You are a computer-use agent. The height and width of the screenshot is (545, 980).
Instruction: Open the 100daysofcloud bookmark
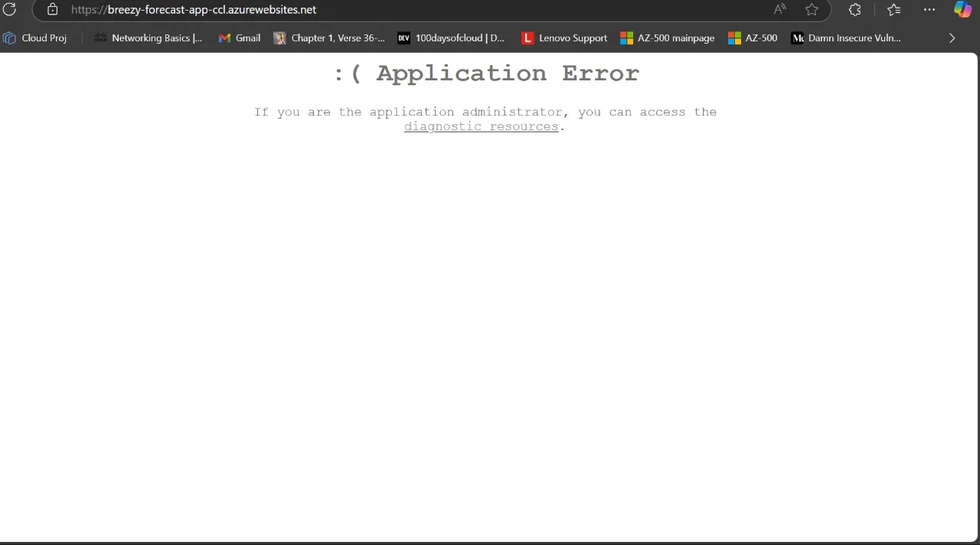(x=451, y=38)
